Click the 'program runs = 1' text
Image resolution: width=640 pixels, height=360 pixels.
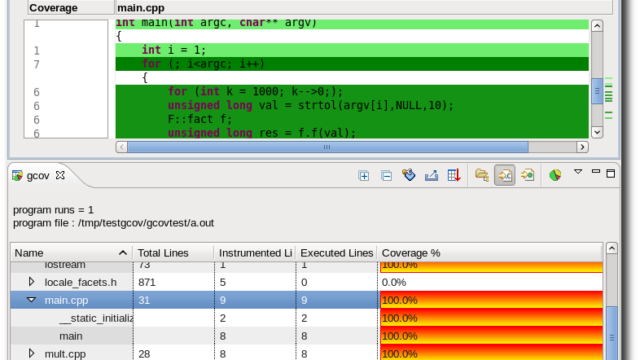click(53, 210)
